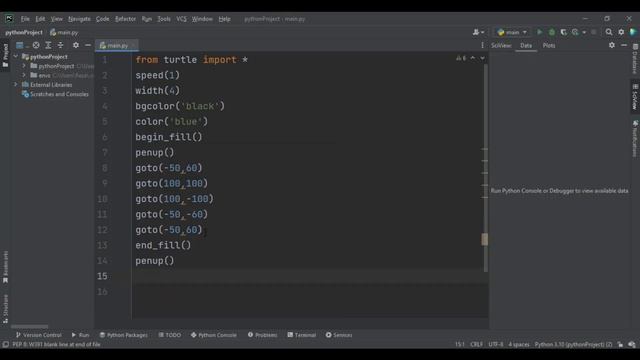Open the Notifications side tool window
The image size is (640, 360).
pos(635,139)
